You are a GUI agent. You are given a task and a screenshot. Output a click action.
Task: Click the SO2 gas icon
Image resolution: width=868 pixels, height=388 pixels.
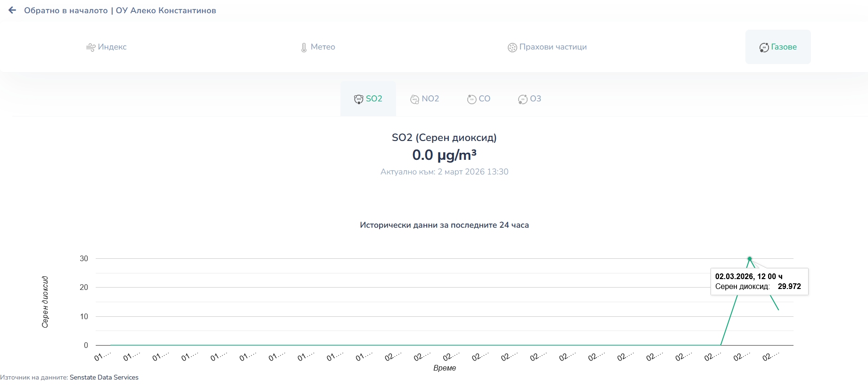tap(358, 99)
